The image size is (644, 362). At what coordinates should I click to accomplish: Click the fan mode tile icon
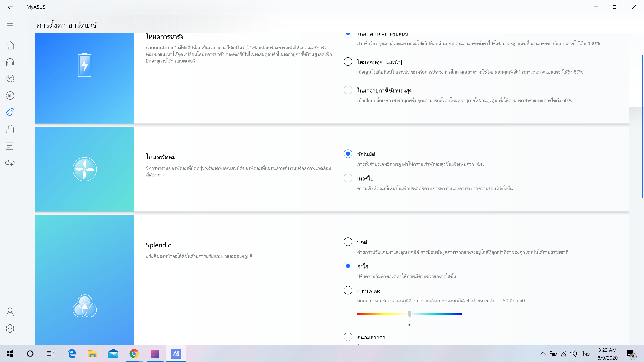pyautogui.click(x=85, y=169)
